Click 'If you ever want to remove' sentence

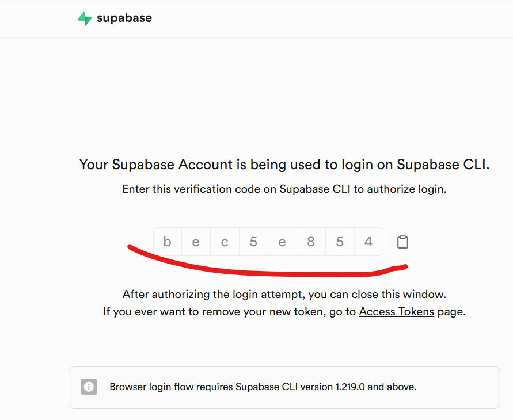click(229, 312)
